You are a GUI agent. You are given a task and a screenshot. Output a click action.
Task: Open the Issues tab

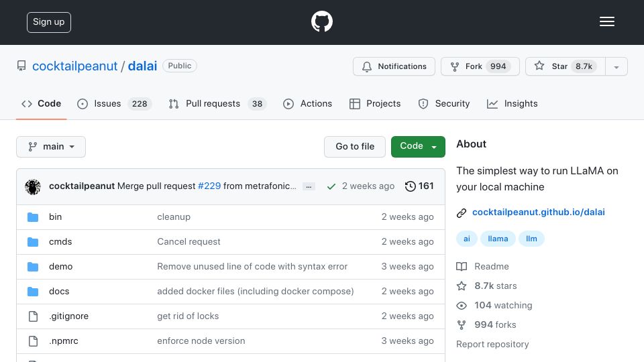(115, 104)
